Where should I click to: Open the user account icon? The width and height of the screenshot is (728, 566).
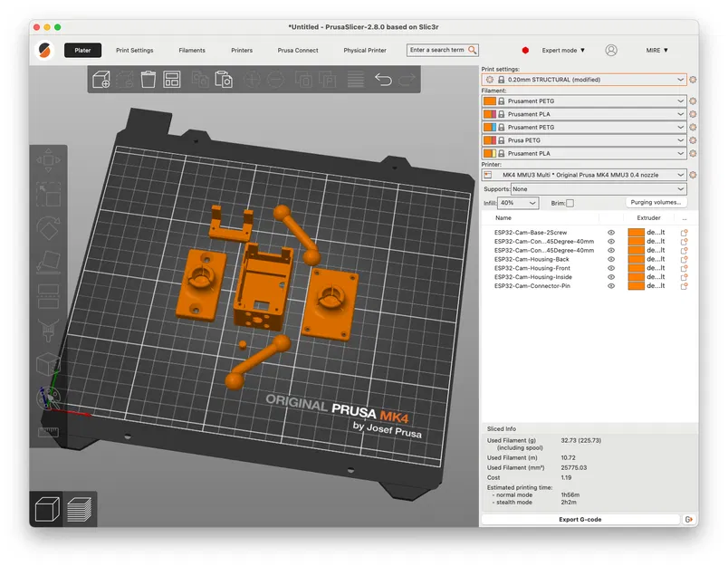611,50
